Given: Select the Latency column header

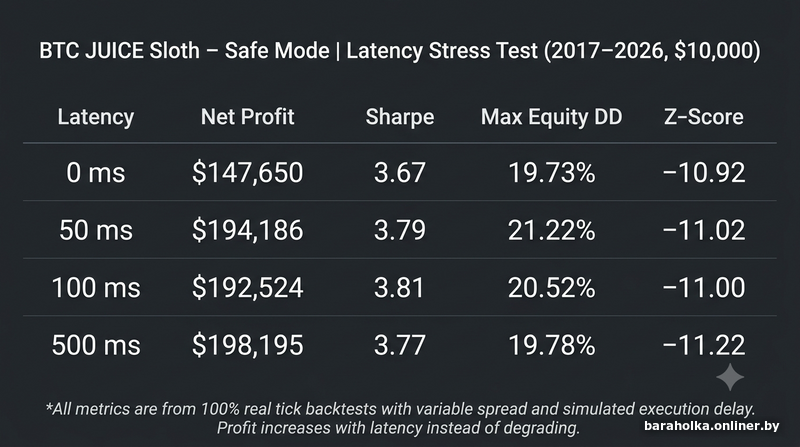Looking at the screenshot, I should click(95, 117).
